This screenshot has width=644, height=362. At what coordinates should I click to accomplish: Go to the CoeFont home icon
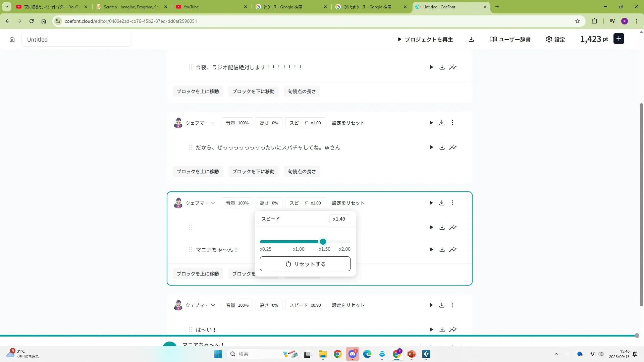coord(12,40)
